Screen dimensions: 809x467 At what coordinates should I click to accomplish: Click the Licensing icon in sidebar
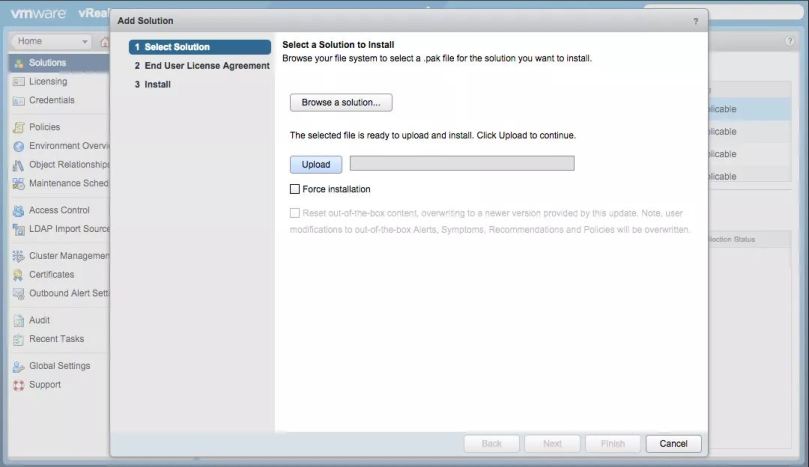[x=18, y=82]
